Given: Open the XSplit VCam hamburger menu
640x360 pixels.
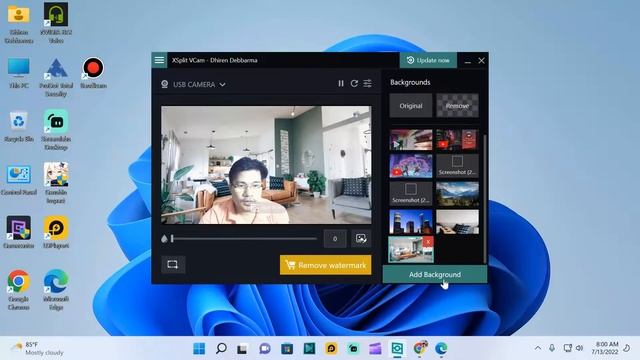Looking at the screenshot, I should point(159,60).
